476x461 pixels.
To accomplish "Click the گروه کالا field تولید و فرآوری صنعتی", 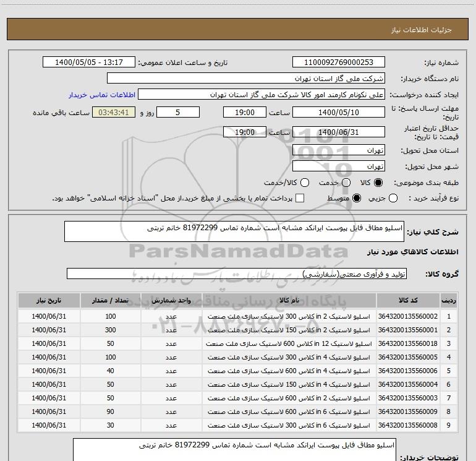I will pyautogui.click(x=237, y=274).
